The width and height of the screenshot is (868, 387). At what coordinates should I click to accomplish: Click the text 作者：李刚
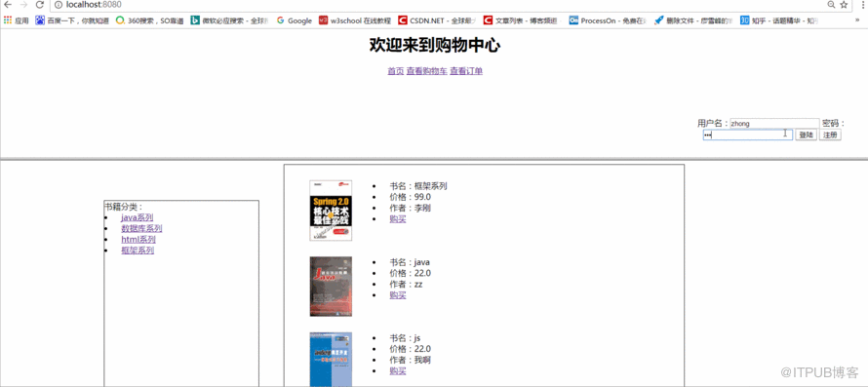click(x=411, y=209)
